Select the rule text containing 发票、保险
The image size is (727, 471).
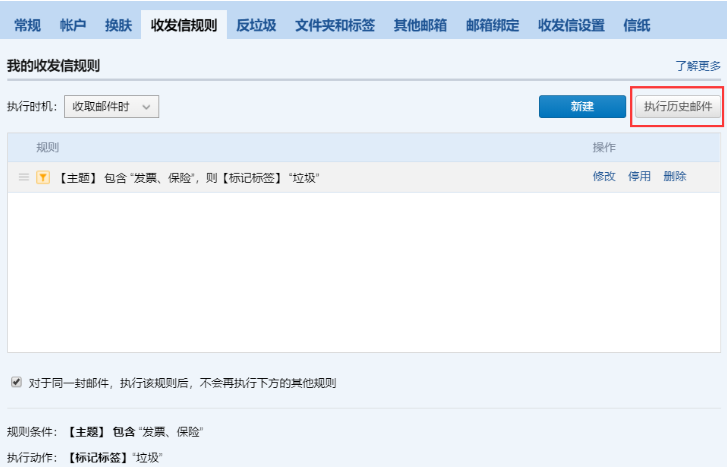[188, 177]
